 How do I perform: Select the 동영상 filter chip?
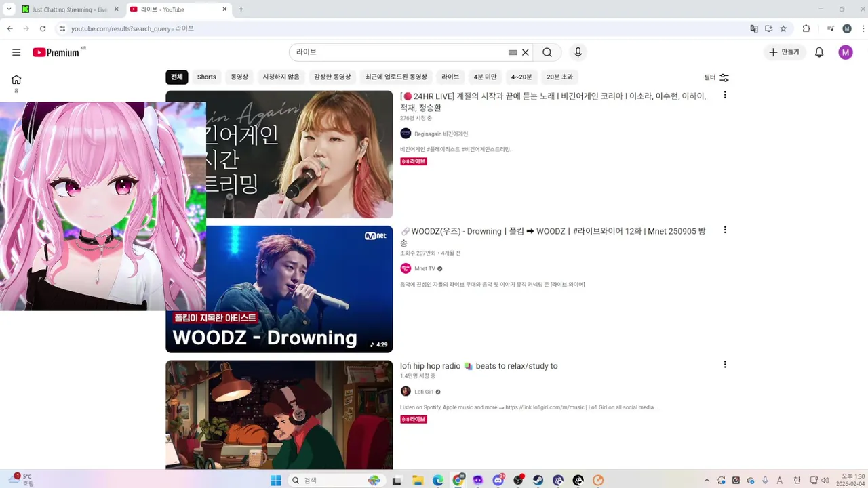tap(239, 77)
